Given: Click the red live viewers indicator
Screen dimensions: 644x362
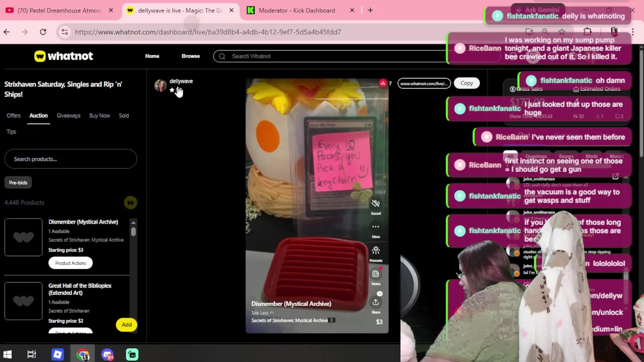Looking at the screenshot, I should (x=383, y=83).
